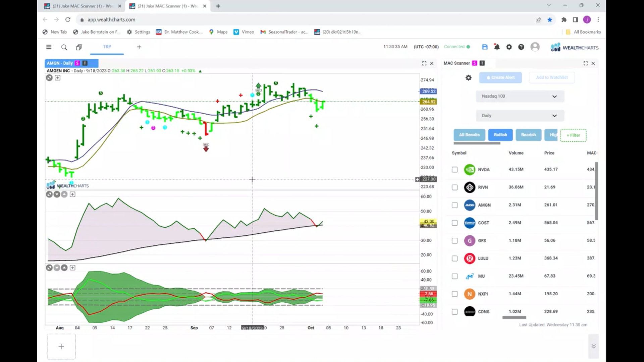Click the T badge on AMGN chart tab

(x=85, y=63)
